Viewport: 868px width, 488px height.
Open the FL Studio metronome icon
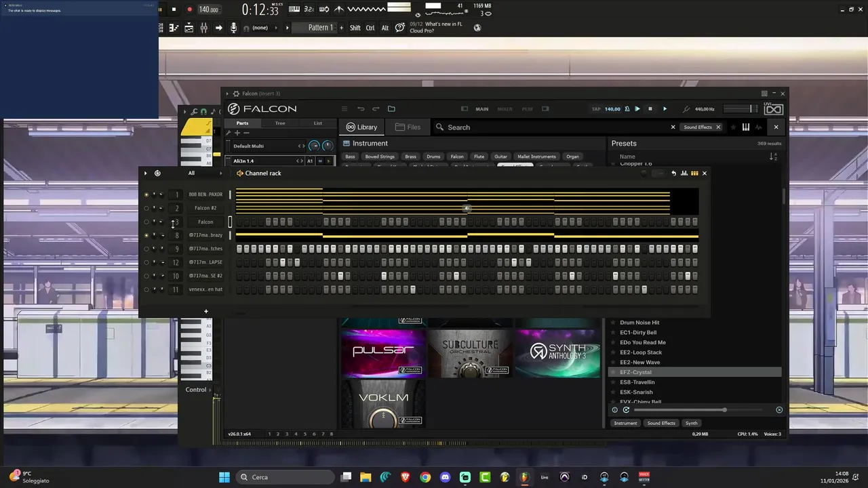pos(338,9)
